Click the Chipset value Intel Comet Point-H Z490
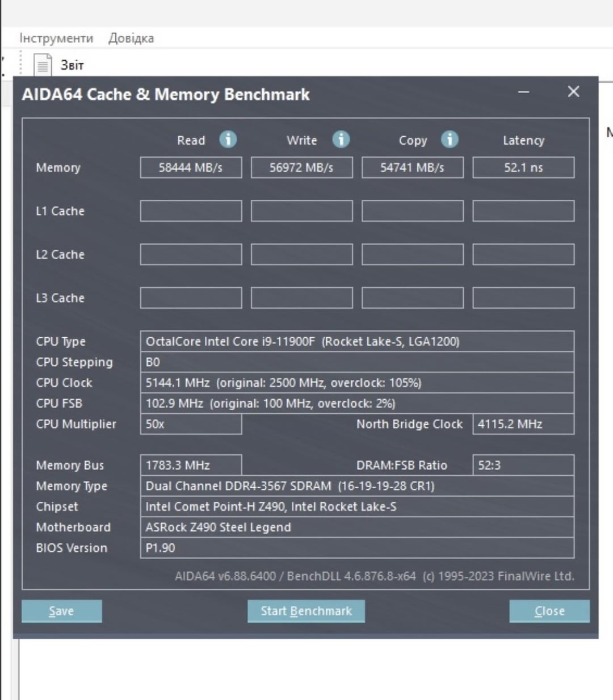 [x=357, y=506]
